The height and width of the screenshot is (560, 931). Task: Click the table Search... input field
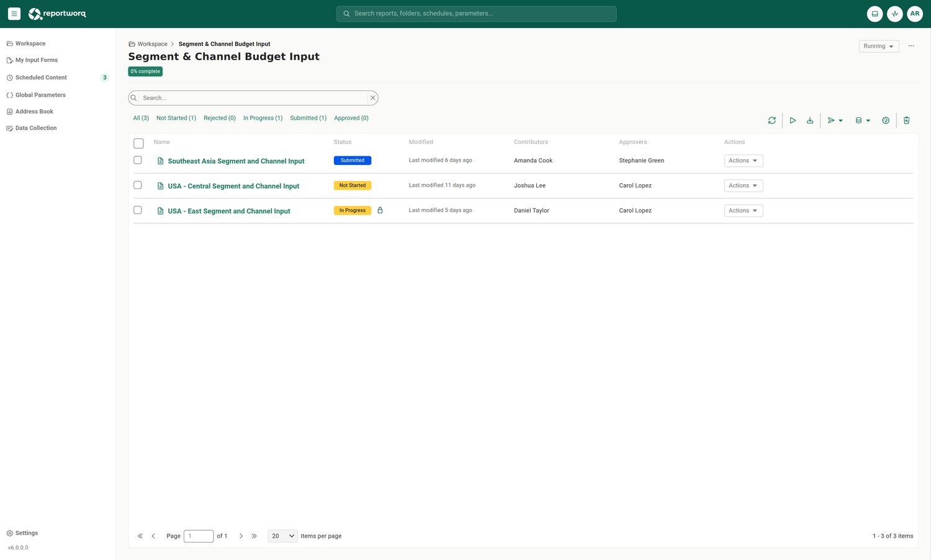coord(253,98)
